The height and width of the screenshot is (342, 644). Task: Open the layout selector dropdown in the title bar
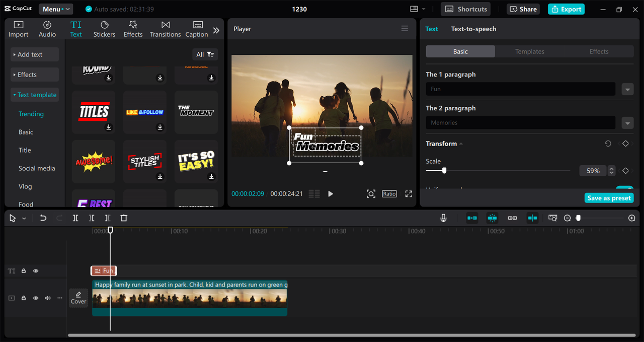tap(418, 9)
